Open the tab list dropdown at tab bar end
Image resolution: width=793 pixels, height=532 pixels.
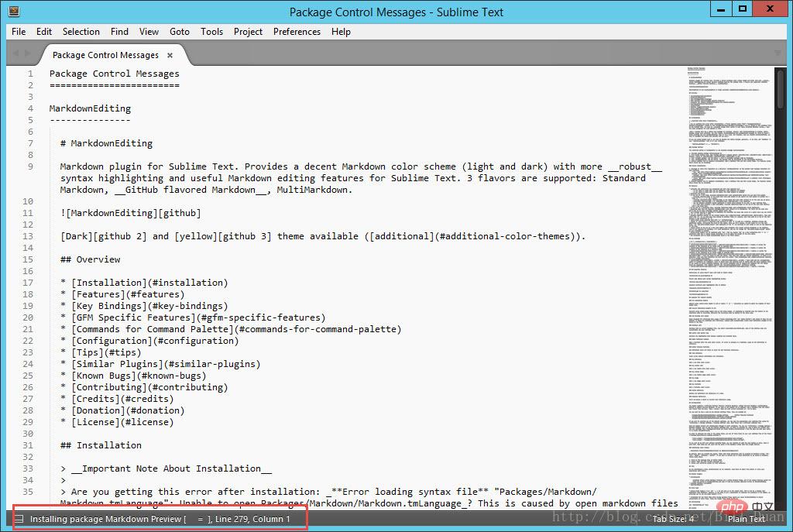(x=778, y=53)
